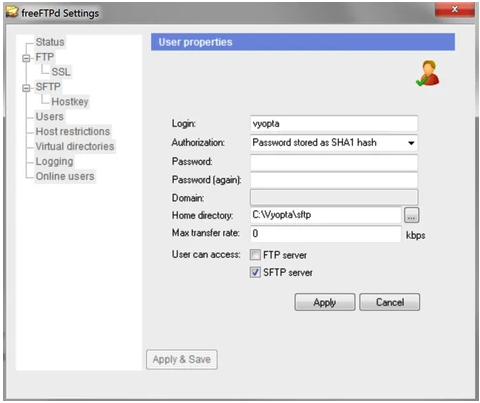Click the freeFTPd app icon in title bar
480x403 pixels.
pyautogui.click(x=12, y=12)
